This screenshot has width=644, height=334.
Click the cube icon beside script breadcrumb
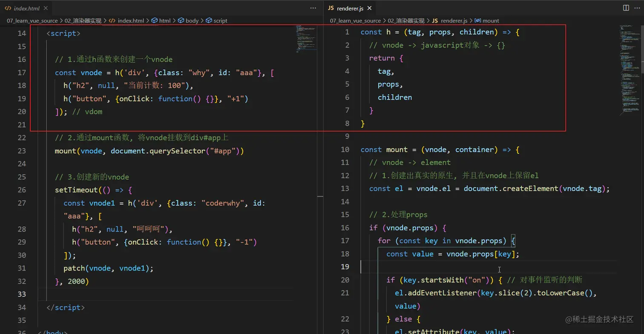[x=209, y=20]
